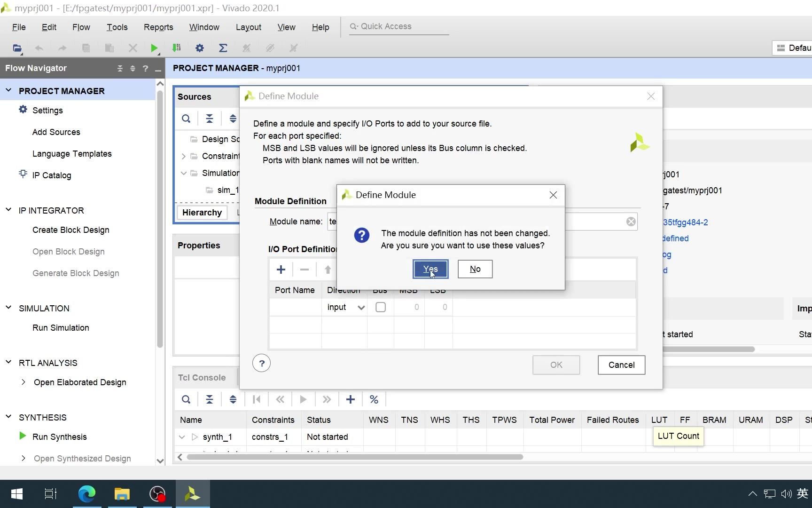Click Create Block Design
The image size is (812, 508).
point(71,230)
